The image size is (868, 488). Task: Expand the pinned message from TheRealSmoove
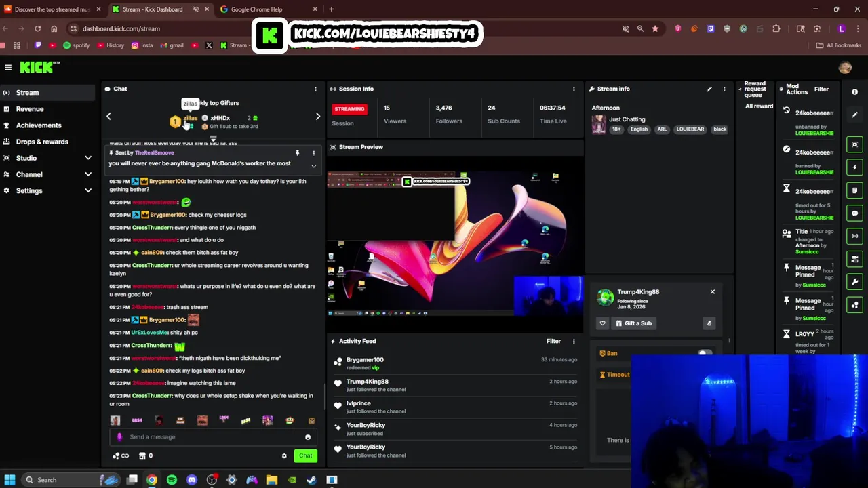(x=313, y=165)
